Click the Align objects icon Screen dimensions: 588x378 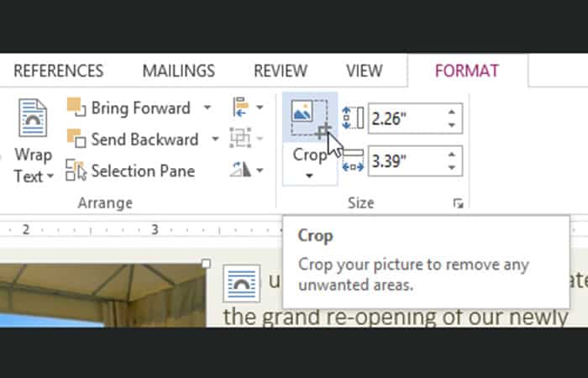239,108
